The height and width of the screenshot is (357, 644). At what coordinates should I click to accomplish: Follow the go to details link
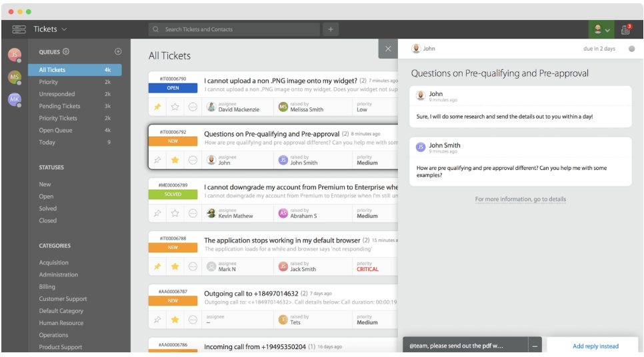click(520, 199)
